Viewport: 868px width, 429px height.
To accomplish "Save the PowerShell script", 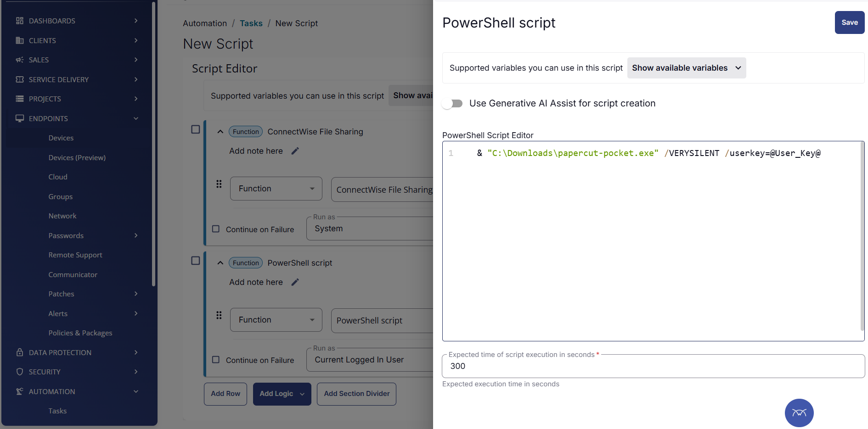I will [850, 22].
